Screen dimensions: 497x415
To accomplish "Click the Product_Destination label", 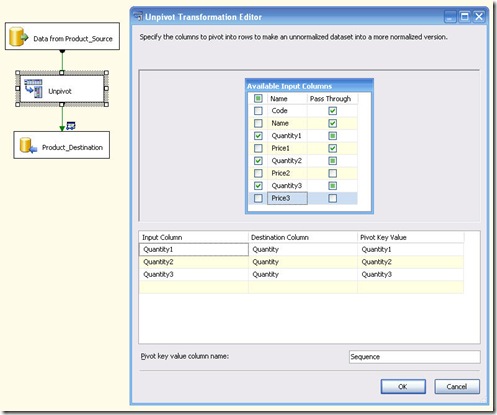I will (72, 147).
